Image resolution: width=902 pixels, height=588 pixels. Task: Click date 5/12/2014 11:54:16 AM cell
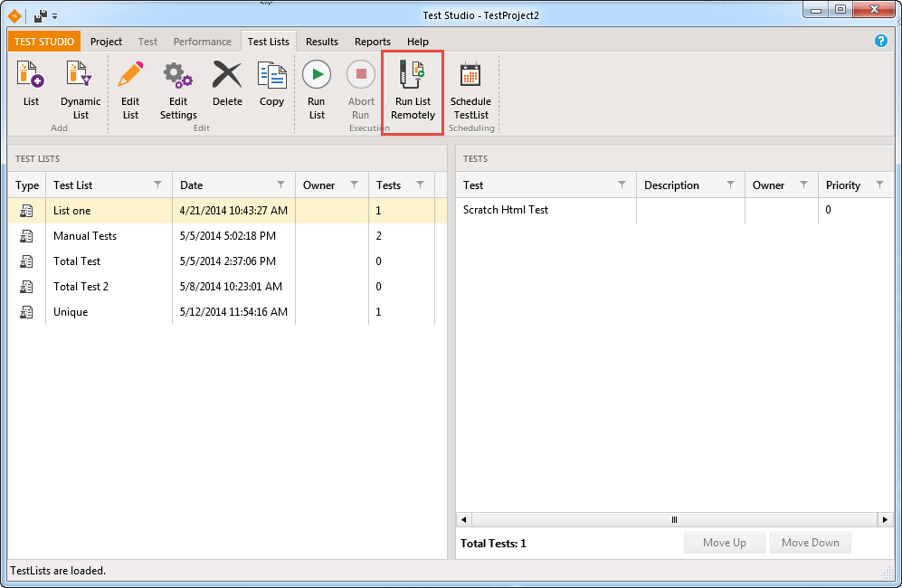click(233, 312)
